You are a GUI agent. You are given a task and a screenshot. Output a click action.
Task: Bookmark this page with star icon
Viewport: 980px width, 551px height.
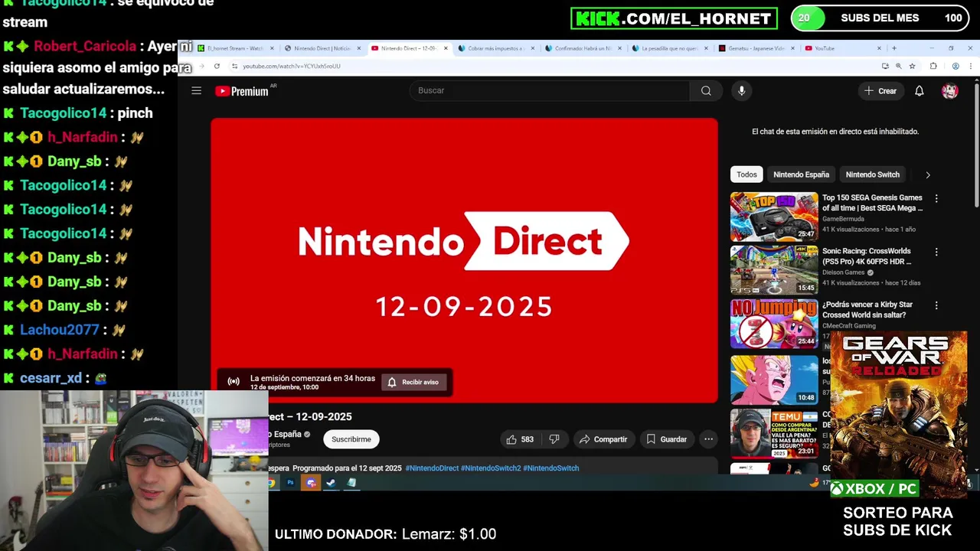tap(912, 67)
